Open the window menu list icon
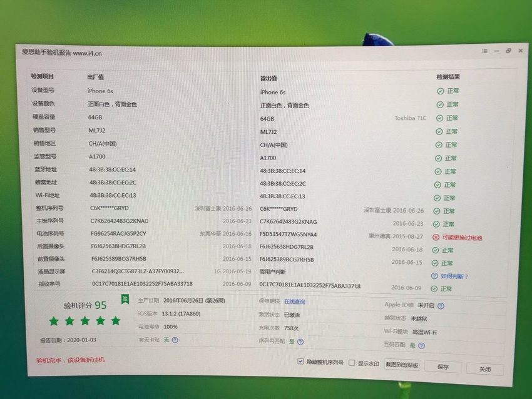 pyautogui.click(x=484, y=51)
